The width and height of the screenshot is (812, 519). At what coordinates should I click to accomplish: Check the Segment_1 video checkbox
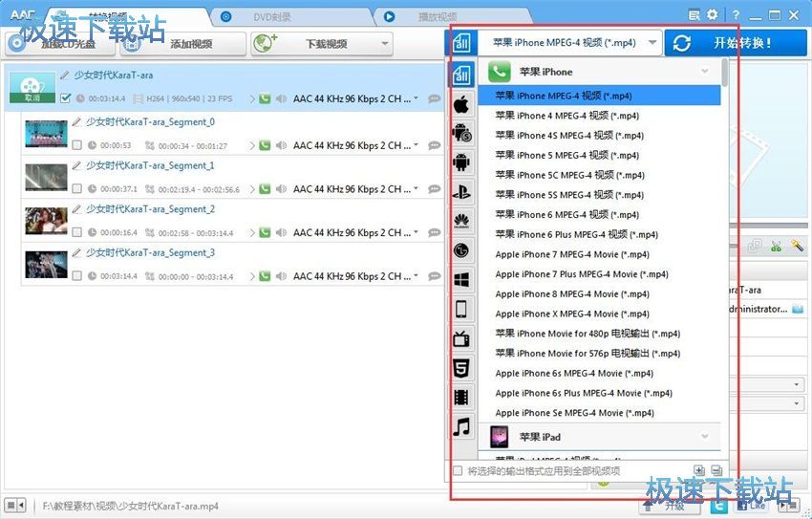[77, 189]
